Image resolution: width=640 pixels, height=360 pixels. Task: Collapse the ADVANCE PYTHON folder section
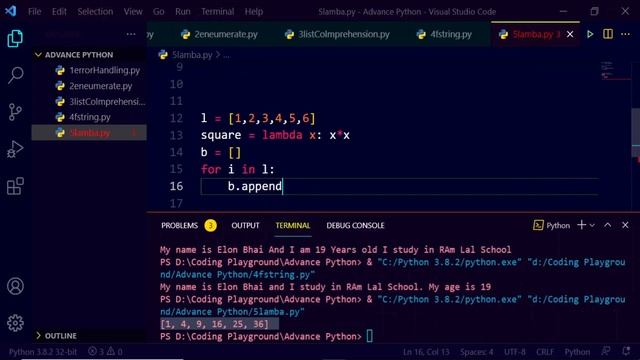point(89,55)
